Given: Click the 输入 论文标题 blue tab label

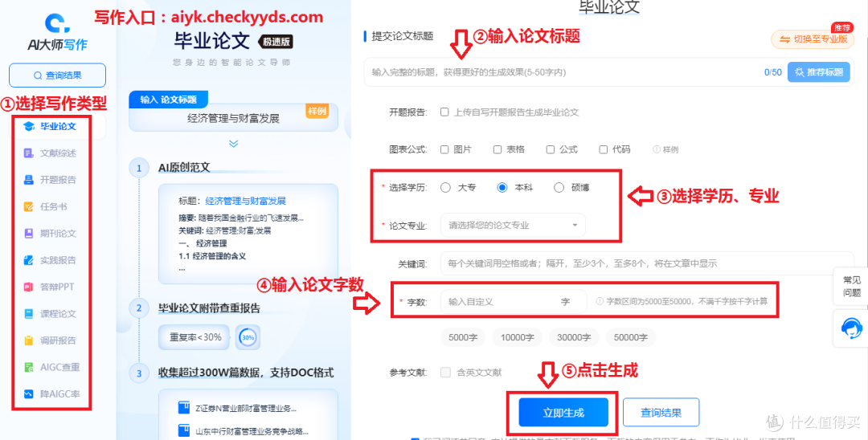Looking at the screenshot, I should [x=168, y=100].
